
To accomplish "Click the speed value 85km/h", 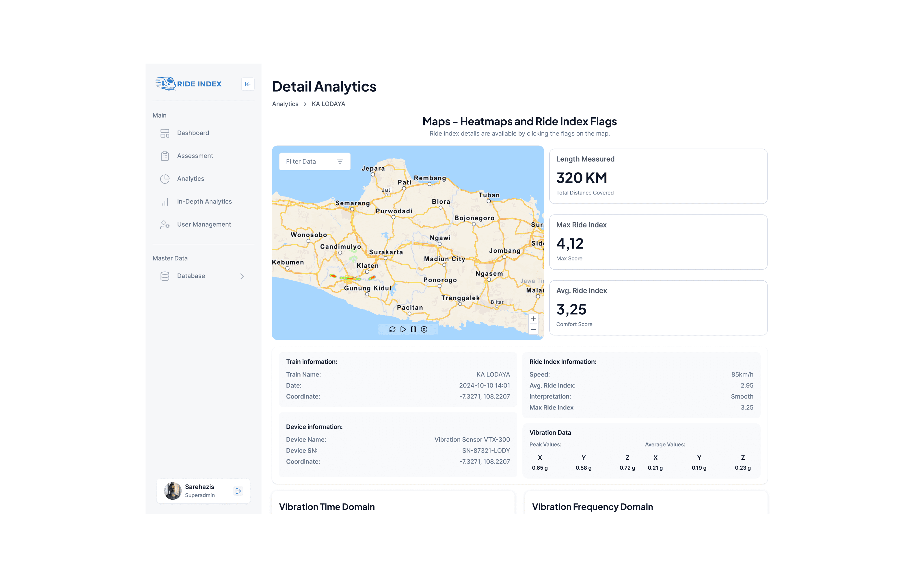I will 742,375.
